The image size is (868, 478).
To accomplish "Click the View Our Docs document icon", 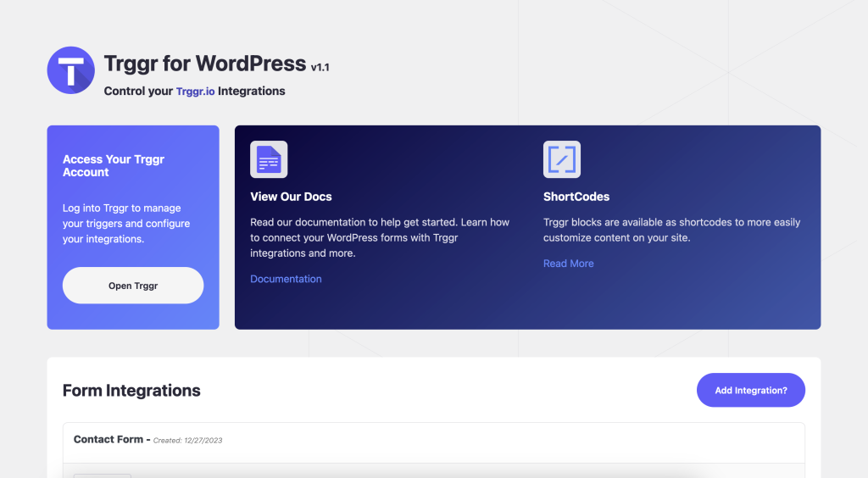I will 269,159.
